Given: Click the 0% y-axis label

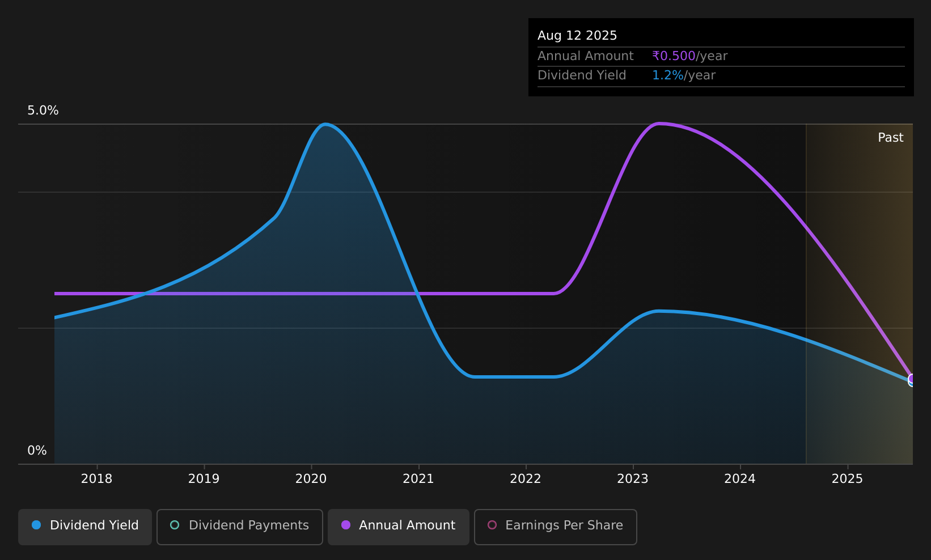Looking at the screenshot, I should click(x=37, y=451).
